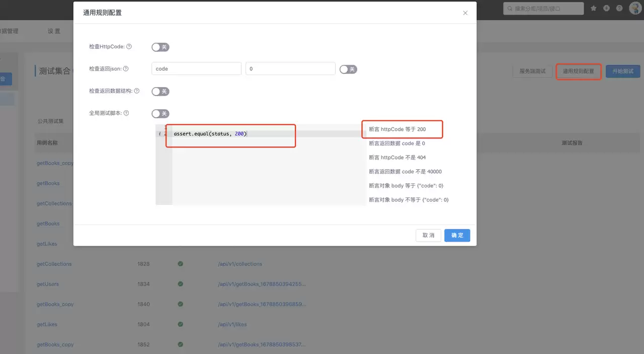Close the 通用规则配置 dialog with X
644x354 pixels.
pos(465,13)
